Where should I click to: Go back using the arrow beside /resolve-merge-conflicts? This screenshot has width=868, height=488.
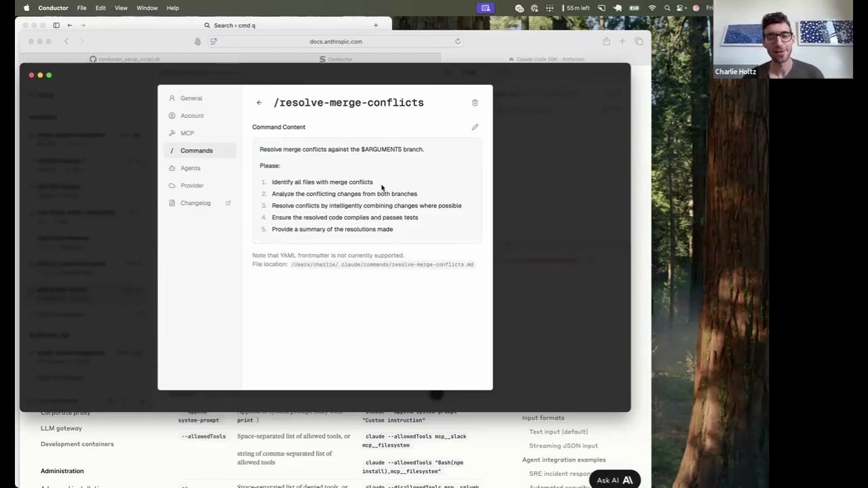259,103
